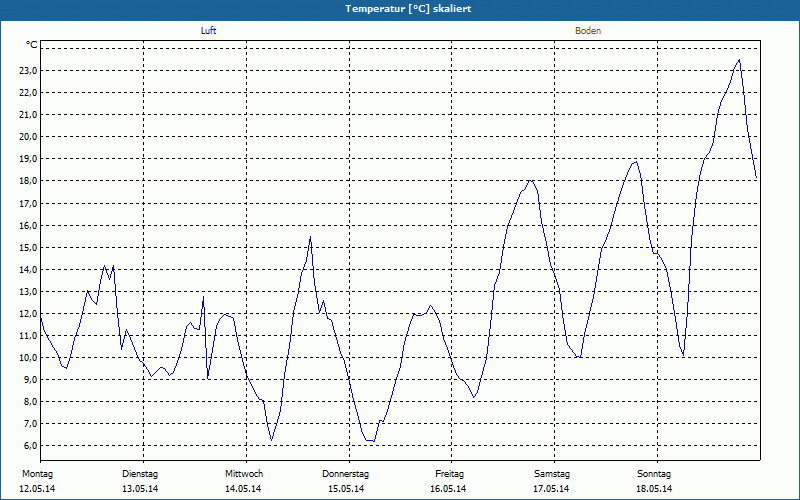Select the 'Samstag' day label
The image size is (800, 500).
(x=552, y=474)
